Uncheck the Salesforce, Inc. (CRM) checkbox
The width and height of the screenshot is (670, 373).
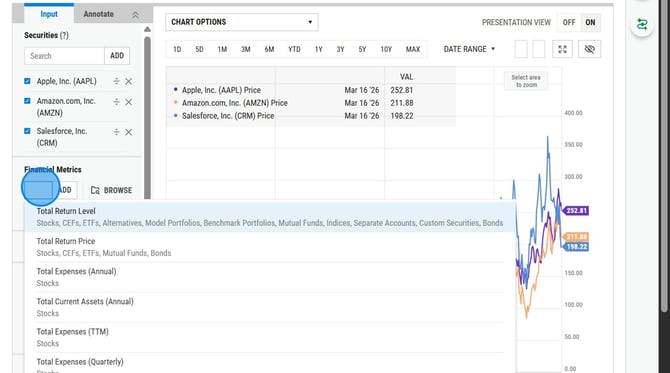27,131
